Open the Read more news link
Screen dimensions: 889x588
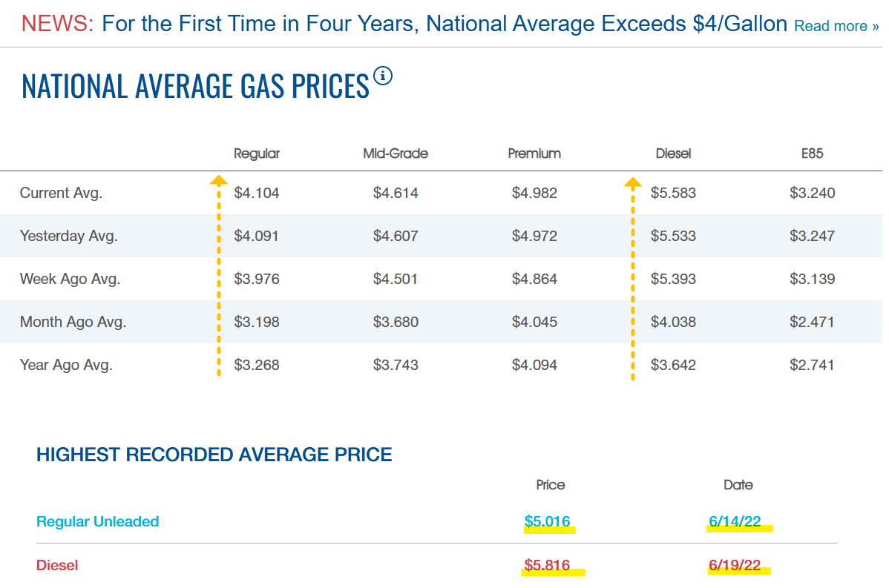[x=836, y=26]
